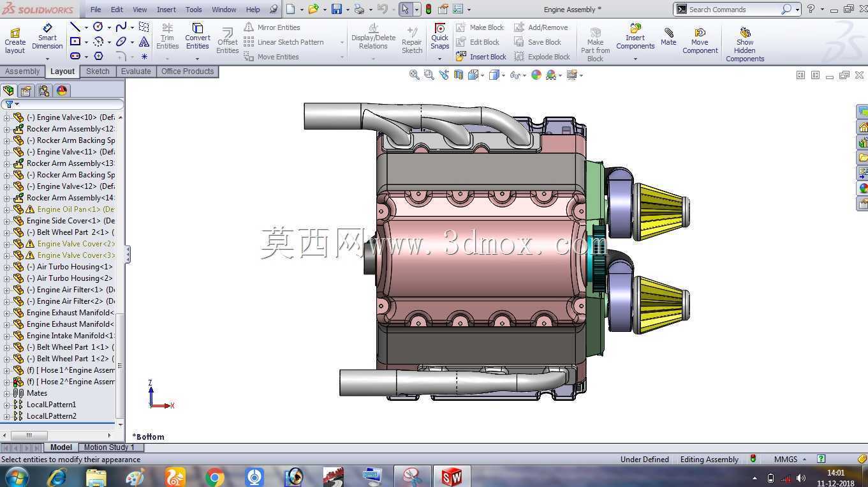
Task: Select Offset Entities tool
Action: pyautogui.click(x=227, y=41)
